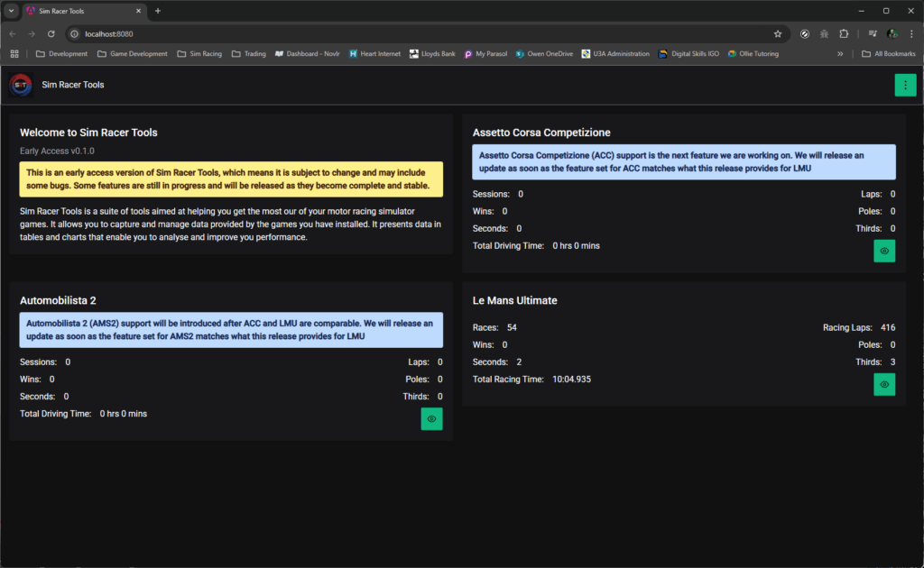Click the Automobilista 2 Sessions label

tap(38, 362)
